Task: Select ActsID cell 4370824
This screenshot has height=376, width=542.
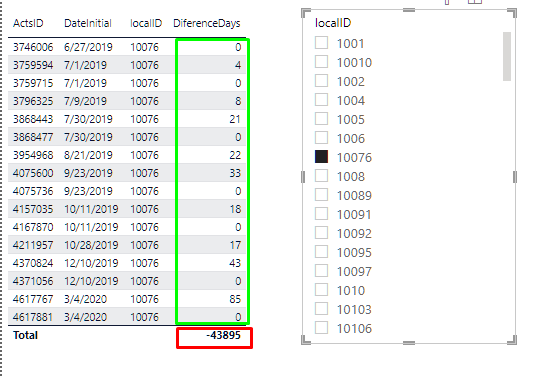Action: coord(33,263)
